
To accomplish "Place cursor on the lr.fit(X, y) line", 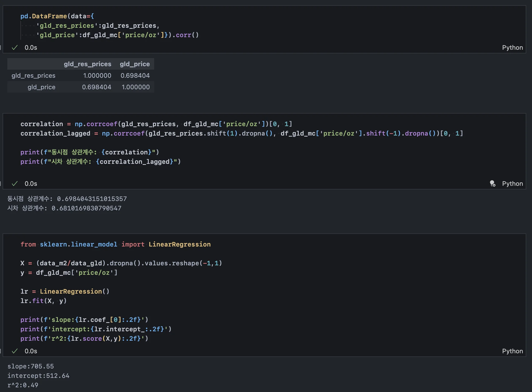I will [x=43, y=301].
